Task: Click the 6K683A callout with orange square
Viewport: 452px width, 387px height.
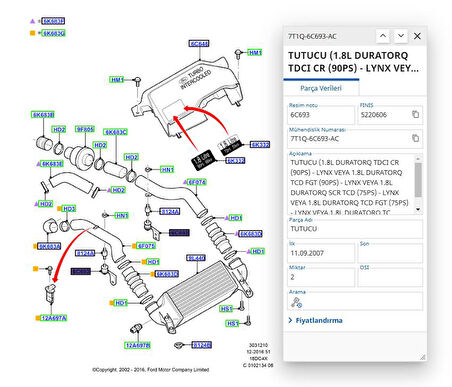Action: (49, 246)
